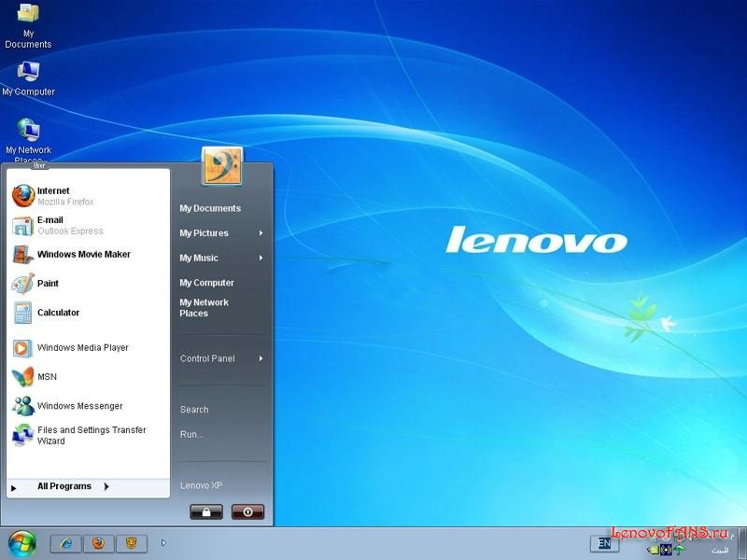Open Firefox from the quick launch bar
The image size is (747, 560).
tap(98, 542)
